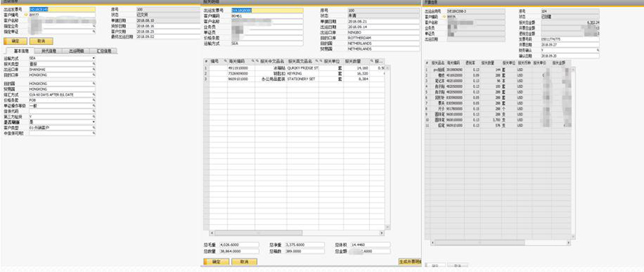
Task: Switch to the 出运明细 tab
Action: (x=76, y=51)
